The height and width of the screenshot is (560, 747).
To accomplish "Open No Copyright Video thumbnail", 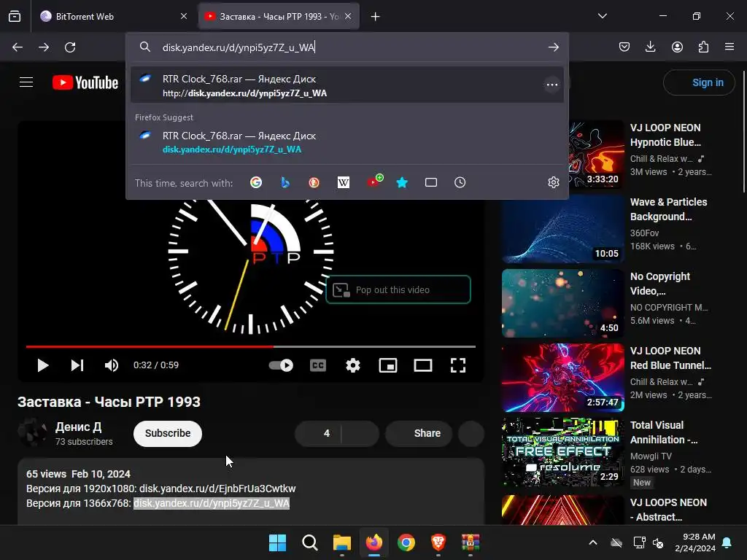I will point(563,303).
